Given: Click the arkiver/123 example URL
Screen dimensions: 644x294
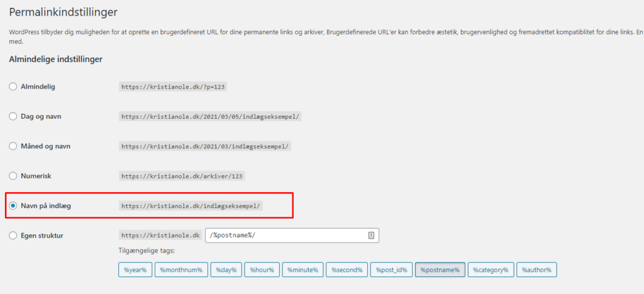Looking at the screenshot, I should (182, 177).
